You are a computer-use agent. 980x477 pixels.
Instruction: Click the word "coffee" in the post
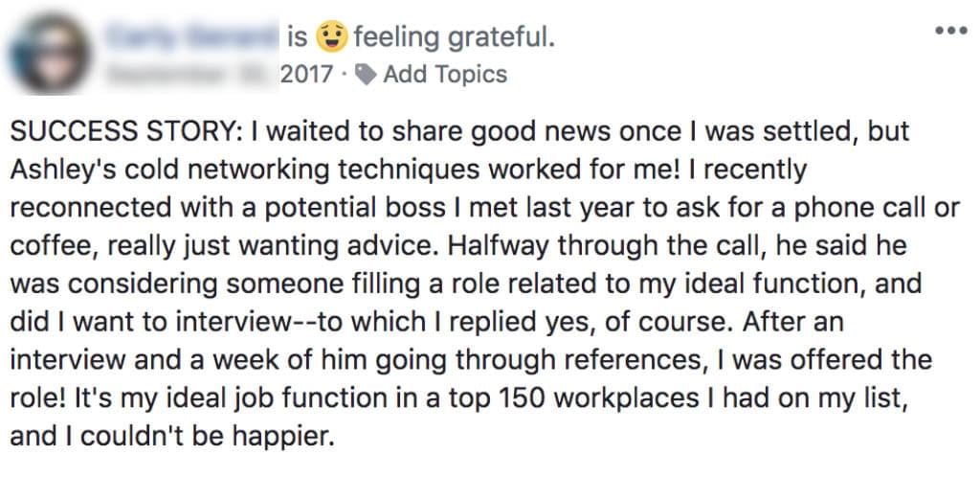click(x=53, y=246)
